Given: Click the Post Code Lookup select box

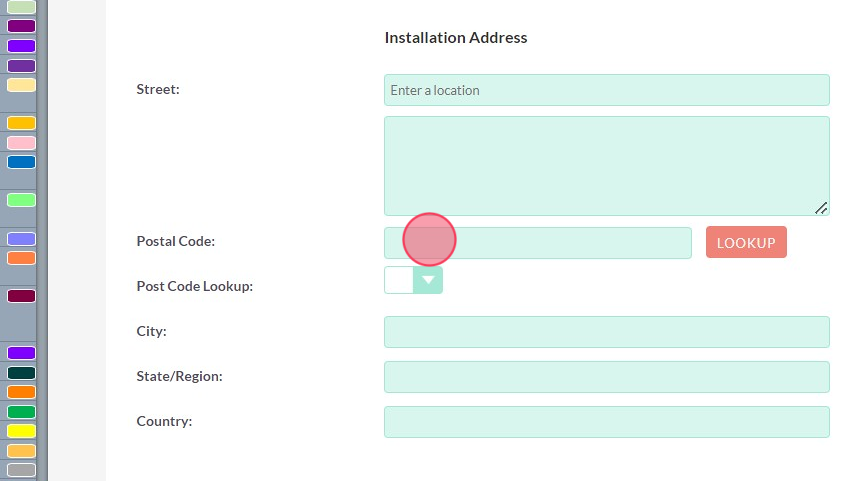Looking at the screenshot, I should click(399, 280).
